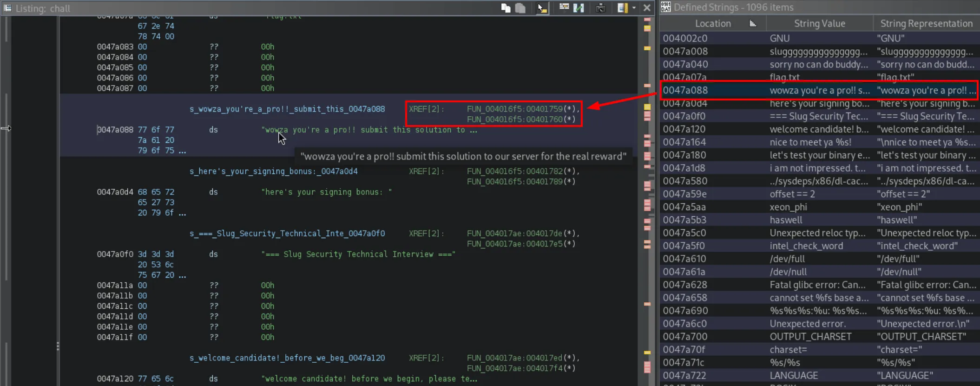Select string row 0047a61a /dev/null
The image size is (980, 386).
(x=820, y=272)
